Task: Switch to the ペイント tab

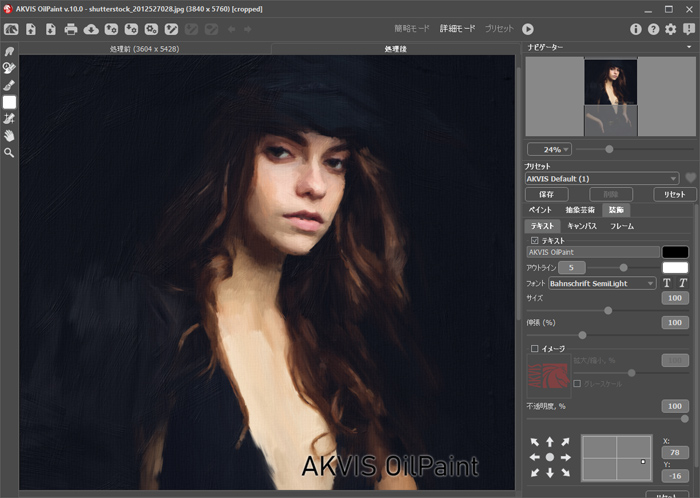Action: (540, 211)
